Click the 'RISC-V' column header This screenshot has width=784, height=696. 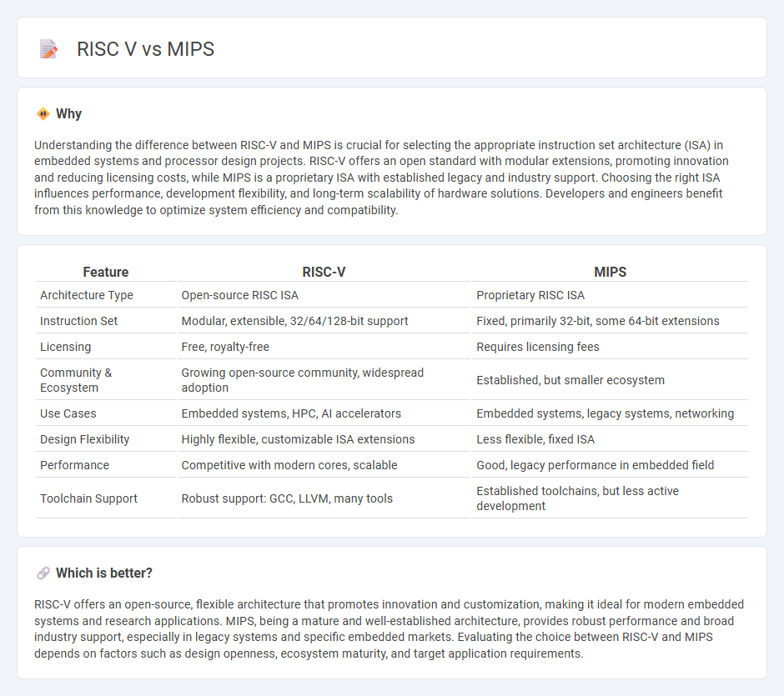tap(324, 272)
